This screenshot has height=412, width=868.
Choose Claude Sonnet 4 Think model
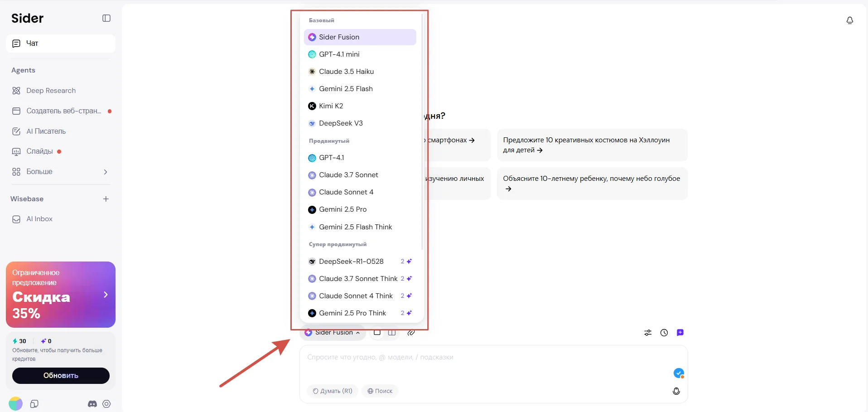coord(360,296)
